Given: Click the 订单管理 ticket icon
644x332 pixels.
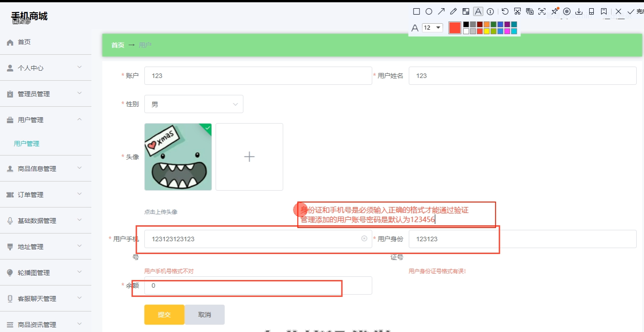Looking at the screenshot, I should click(10, 195).
